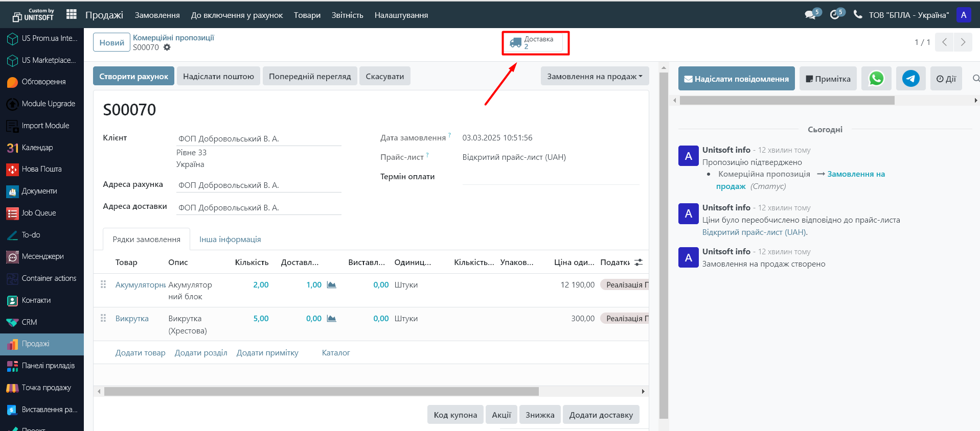Open the apps grid menu icon
This screenshot has width=980, height=431.
click(72, 15)
